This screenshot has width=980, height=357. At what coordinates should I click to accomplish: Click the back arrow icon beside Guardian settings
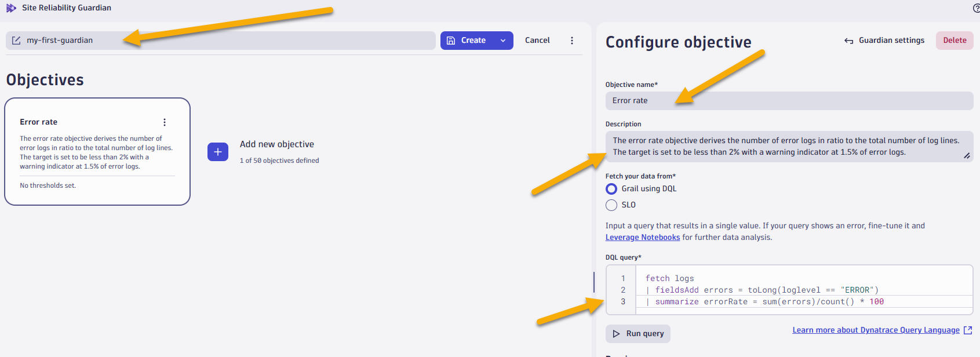pos(849,41)
